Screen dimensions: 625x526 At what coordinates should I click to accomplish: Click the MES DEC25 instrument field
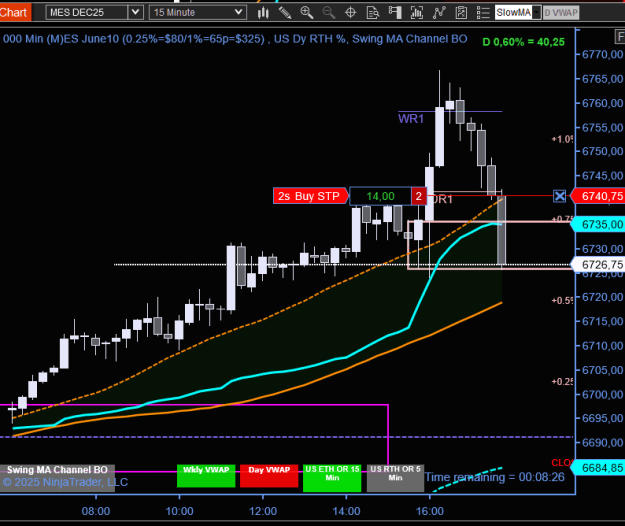pos(86,12)
